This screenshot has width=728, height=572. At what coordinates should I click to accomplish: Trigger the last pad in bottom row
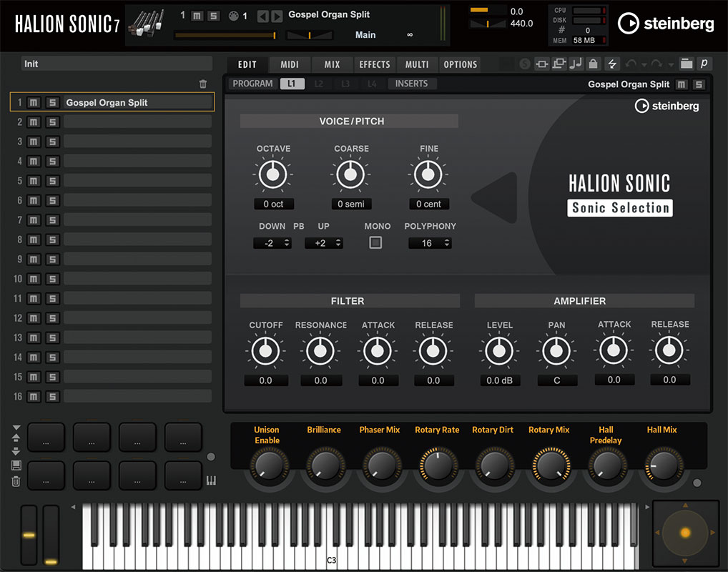coord(183,475)
